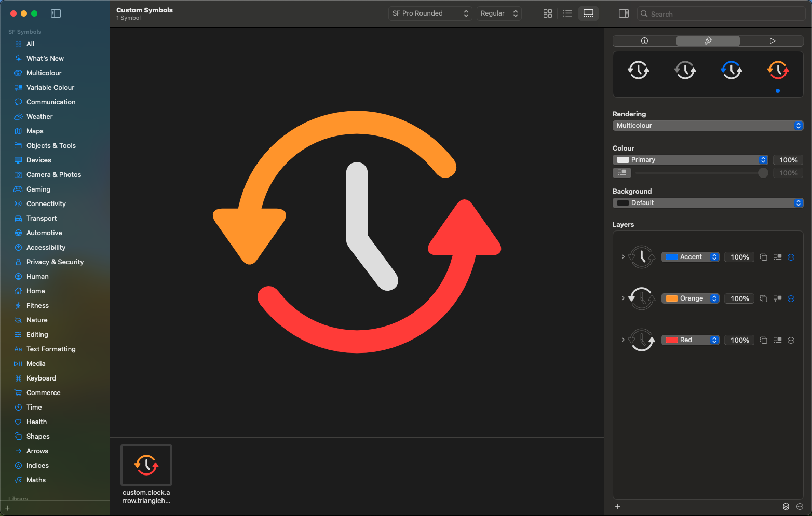This screenshot has height=516, width=812.
Task: Open the Orange layer colour dropdown
Action: coord(690,298)
